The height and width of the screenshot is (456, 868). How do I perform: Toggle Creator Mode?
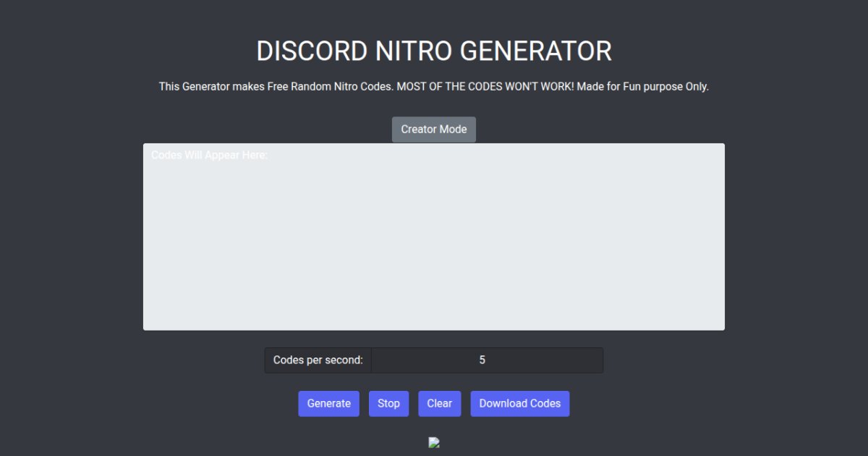pyautogui.click(x=434, y=130)
